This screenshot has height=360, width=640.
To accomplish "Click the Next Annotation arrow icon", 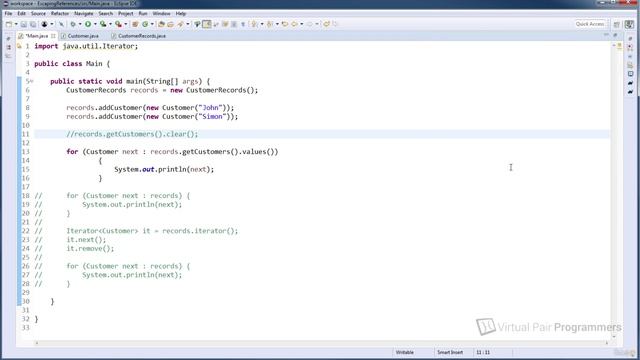I will [253, 24].
